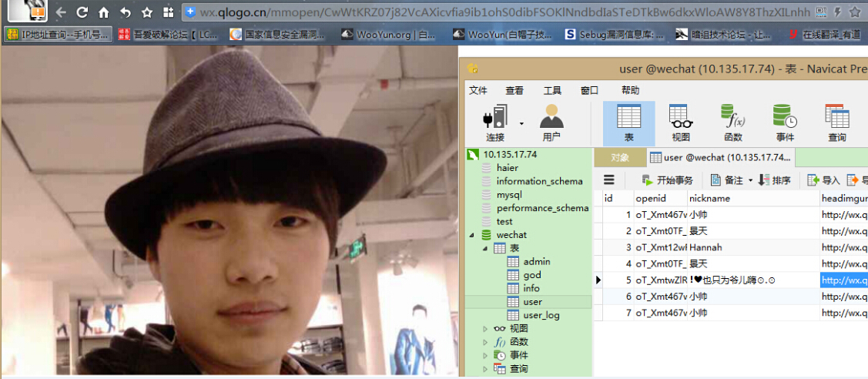Reload the page with the refresh icon
This screenshot has height=379, width=868.
82,12
